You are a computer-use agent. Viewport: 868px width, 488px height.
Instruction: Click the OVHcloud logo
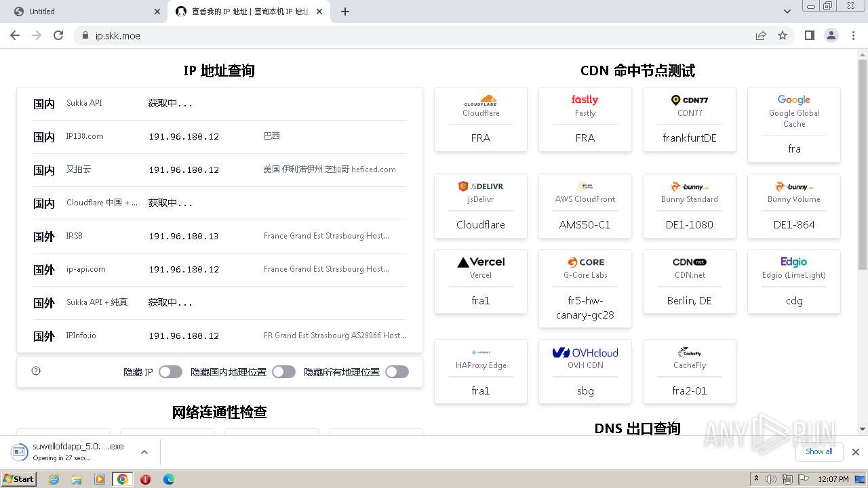pos(585,352)
